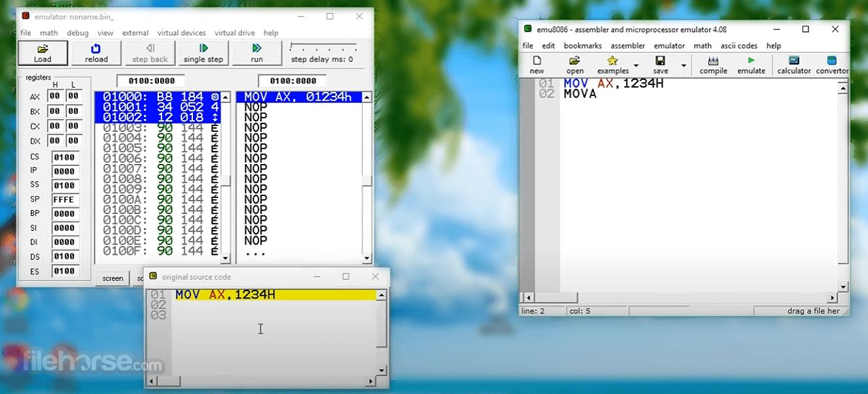Image resolution: width=868 pixels, height=394 pixels.
Task: Adjust the step delay slider
Action: click(323, 47)
